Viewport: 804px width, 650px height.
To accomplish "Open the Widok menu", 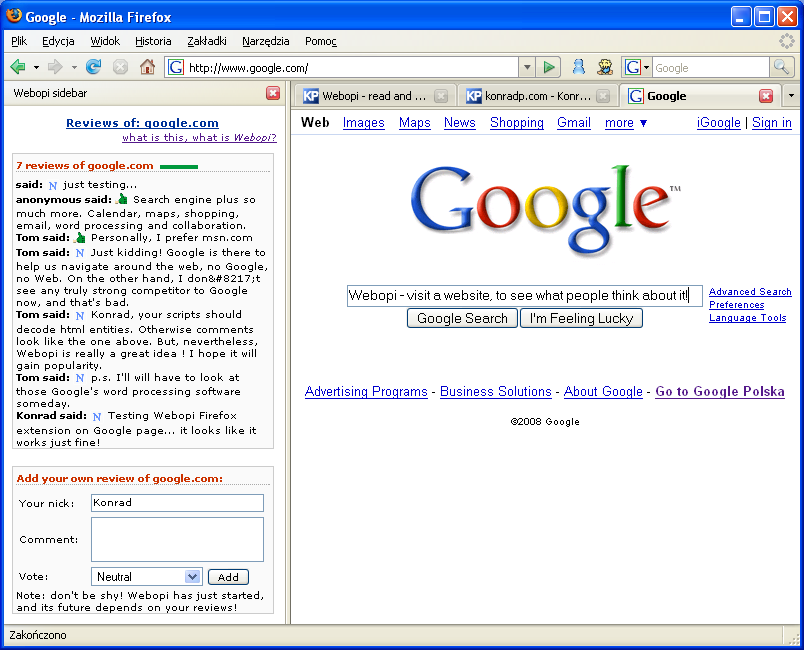I will point(105,41).
